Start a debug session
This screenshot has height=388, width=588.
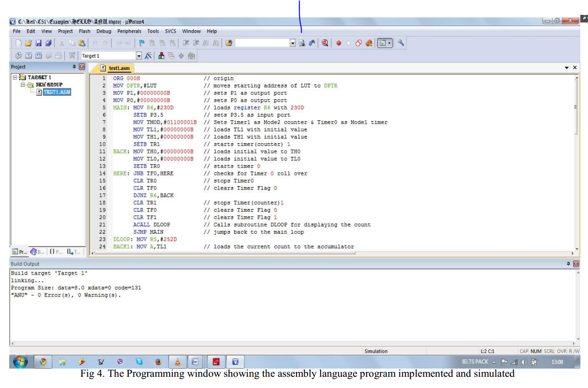click(x=324, y=44)
